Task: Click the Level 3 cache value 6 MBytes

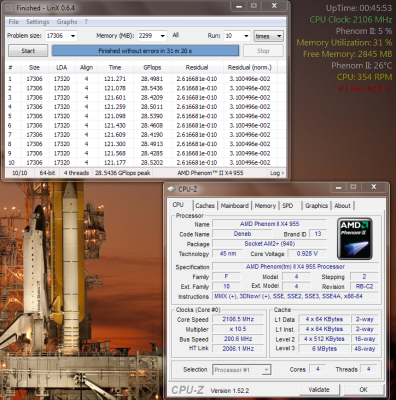Action: (324, 349)
